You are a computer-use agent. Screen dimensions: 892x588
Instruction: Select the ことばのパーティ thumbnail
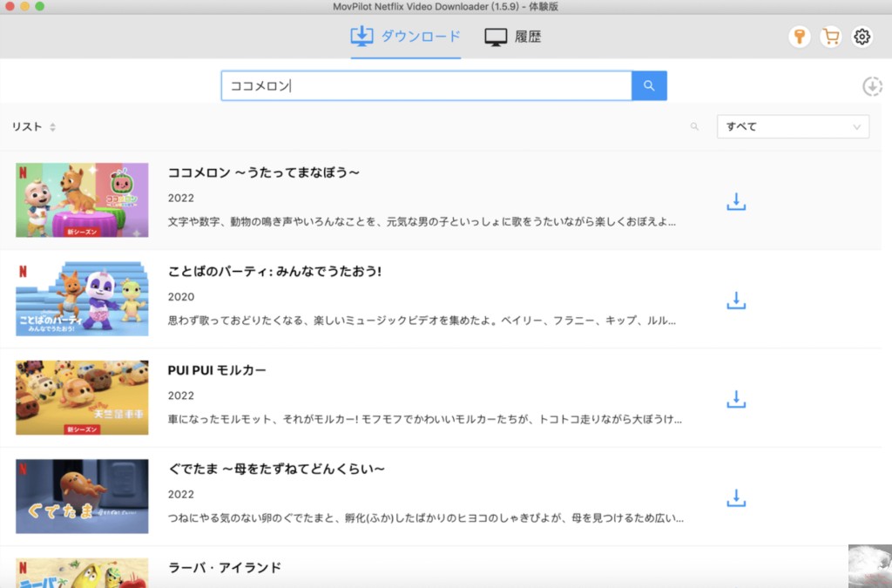[x=82, y=299]
